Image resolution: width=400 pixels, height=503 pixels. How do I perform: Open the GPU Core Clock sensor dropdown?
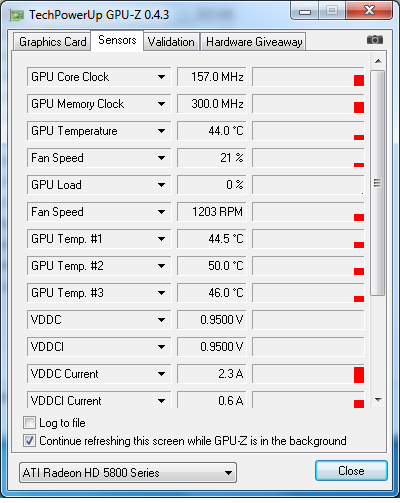pyautogui.click(x=161, y=77)
